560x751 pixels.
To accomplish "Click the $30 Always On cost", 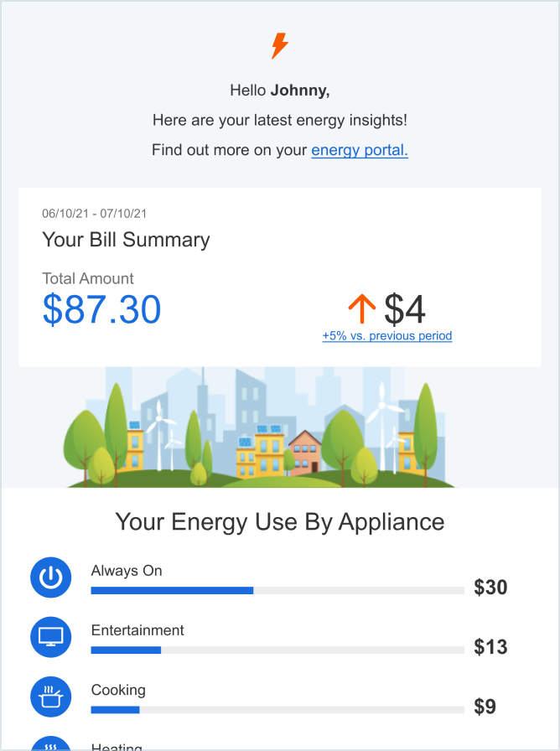I will pyautogui.click(x=490, y=588).
